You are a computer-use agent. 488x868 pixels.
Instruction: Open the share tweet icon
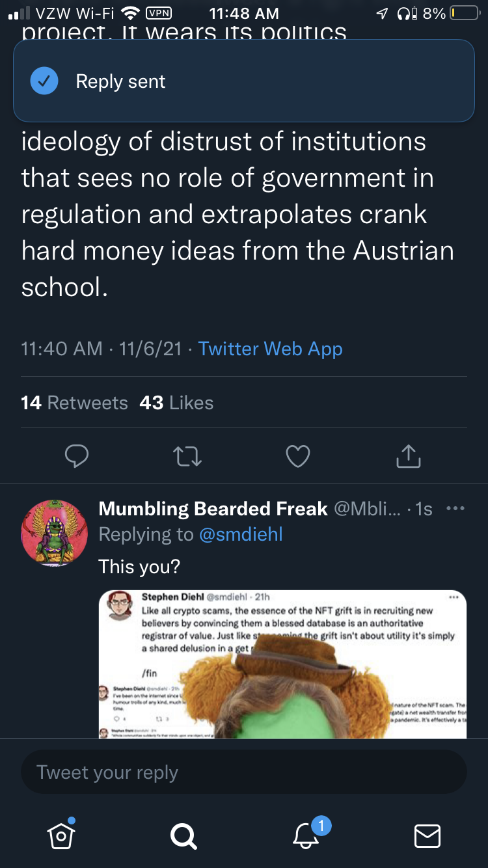(x=409, y=456)
